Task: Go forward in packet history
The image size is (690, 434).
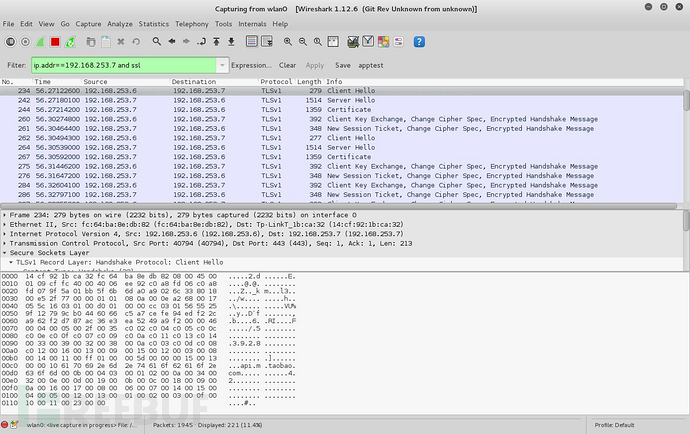Action: click(187, 41)
